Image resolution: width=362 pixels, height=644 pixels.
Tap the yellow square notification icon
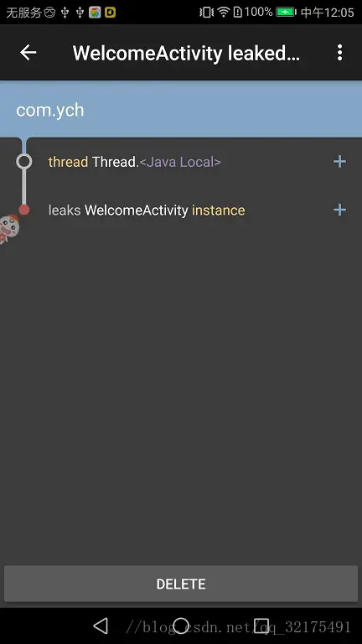pos(110,13)
